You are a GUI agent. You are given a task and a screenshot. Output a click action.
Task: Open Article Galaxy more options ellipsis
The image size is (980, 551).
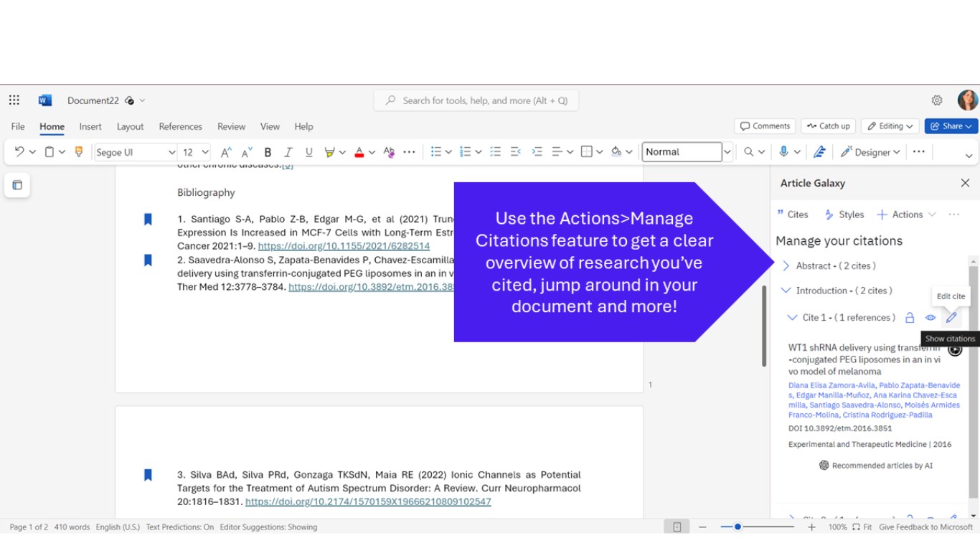(953, 215)
